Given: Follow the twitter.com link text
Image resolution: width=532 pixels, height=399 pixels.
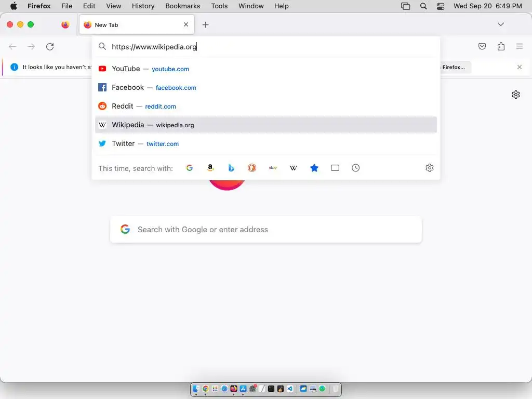Looking at the screenshot, I should click(x=163, y=144).
